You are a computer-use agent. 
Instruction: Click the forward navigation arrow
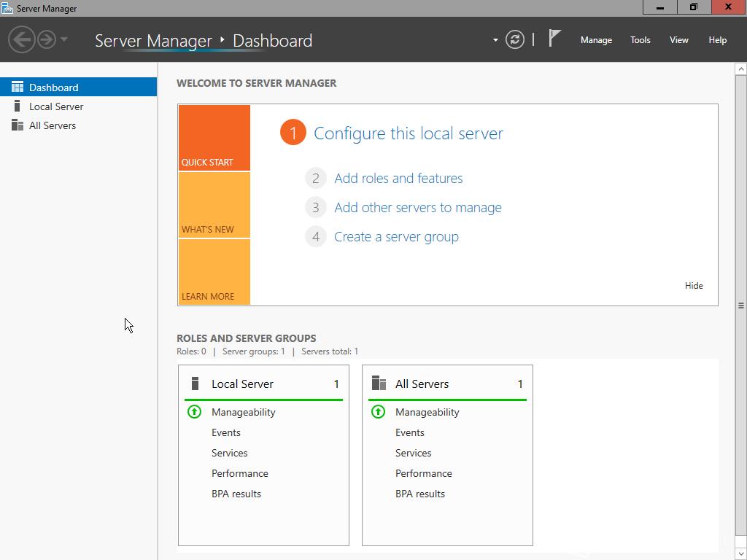[x=47, y=39]
